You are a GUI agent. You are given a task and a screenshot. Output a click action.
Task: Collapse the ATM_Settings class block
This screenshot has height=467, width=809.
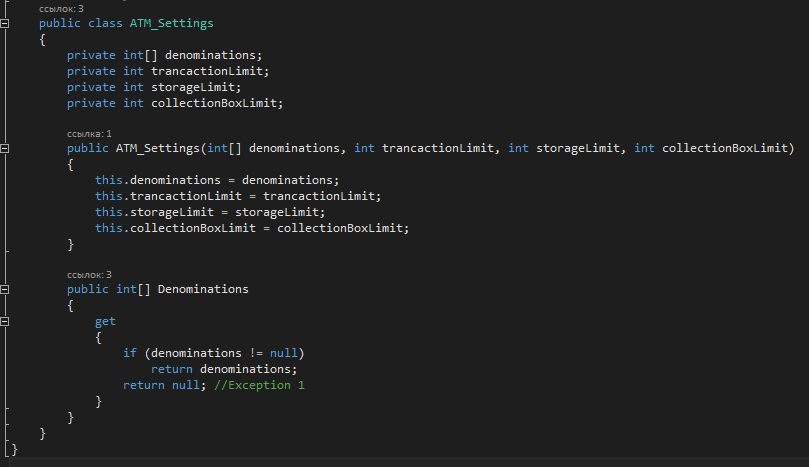tap(5, 23)
